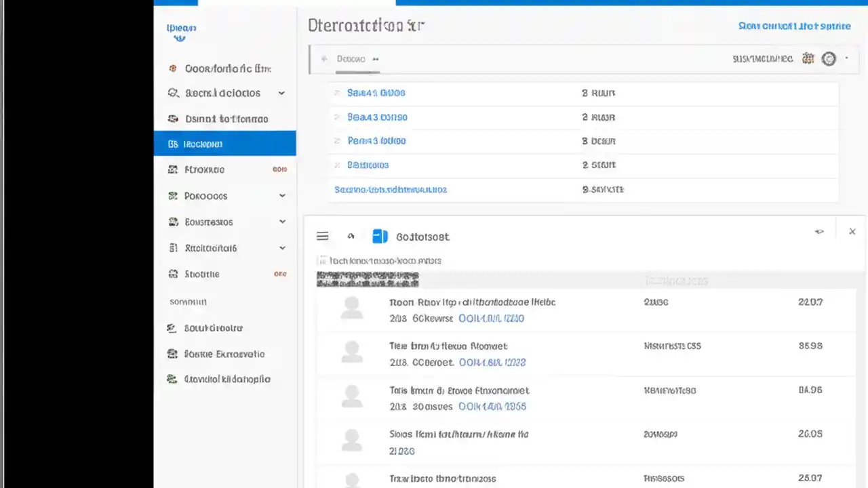Click the hamburger menu icon in the lower panel
This screenshot has width=868, height=488.
pyautogui.click(x=322, y=235)
